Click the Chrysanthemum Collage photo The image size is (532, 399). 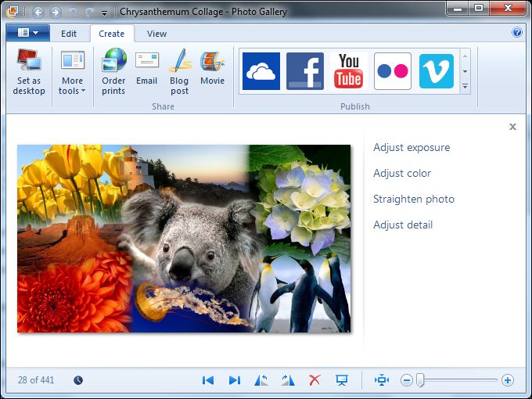(x=184, y=239)
